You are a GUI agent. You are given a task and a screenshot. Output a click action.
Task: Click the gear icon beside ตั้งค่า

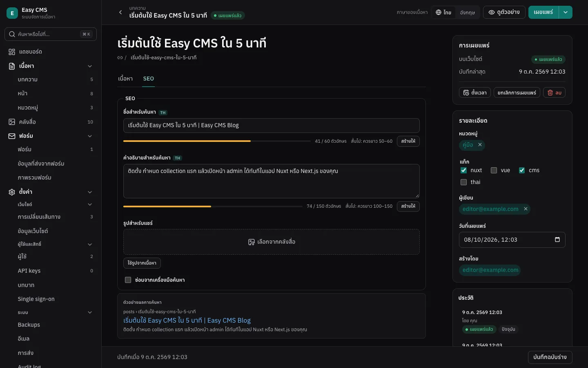[12, 192]
